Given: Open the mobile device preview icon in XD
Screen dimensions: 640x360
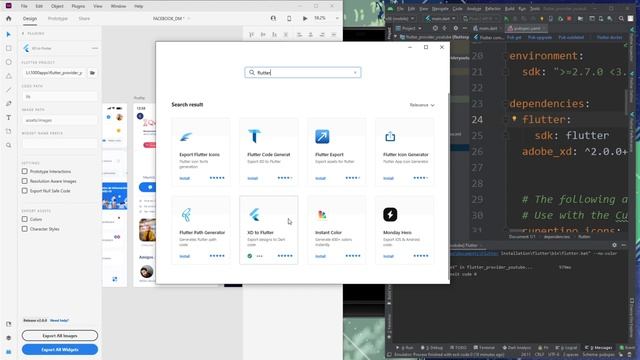Looking at the screenshot, I should 289,18.
